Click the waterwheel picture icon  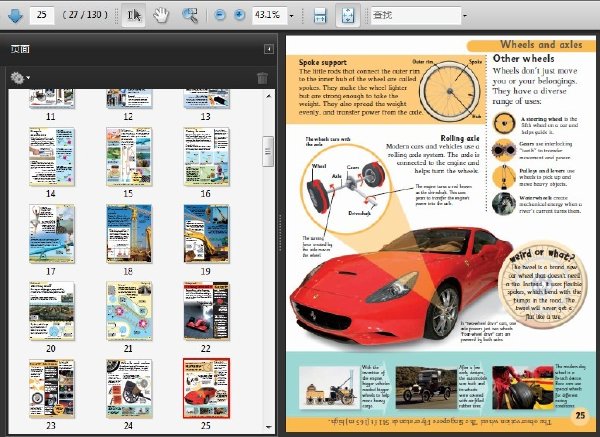tap(504, 203)
